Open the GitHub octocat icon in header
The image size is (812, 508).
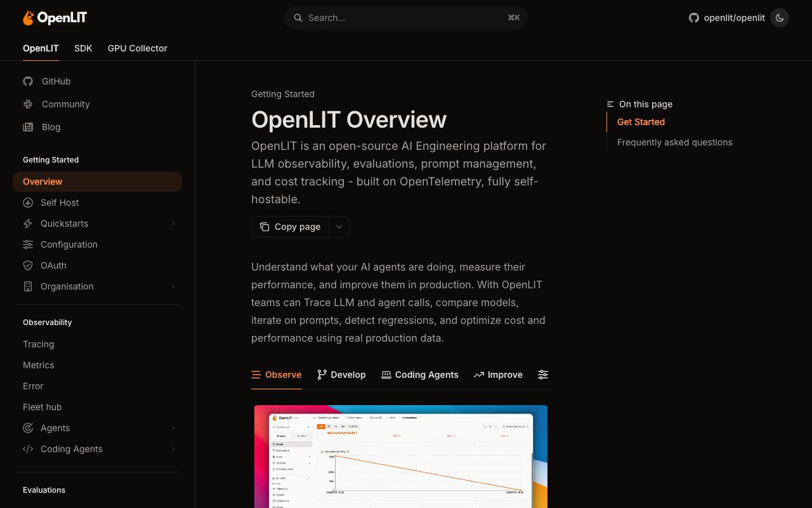(x=694, y=18)
